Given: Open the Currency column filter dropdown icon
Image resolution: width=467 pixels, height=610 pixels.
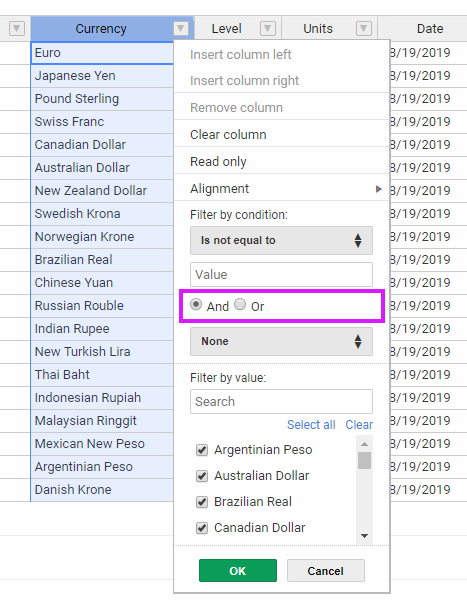Looking at the screenshot, I should pyautogui.click(x=181, y=28).
